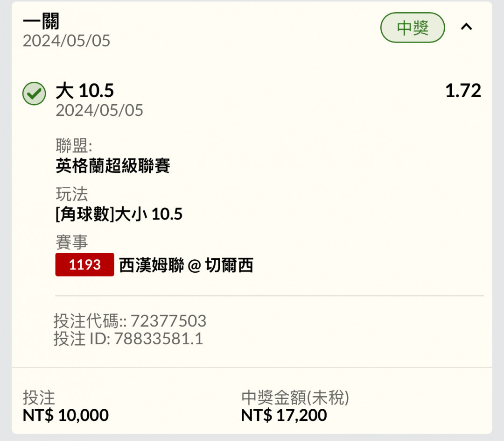Click the red 1193 match number badge
Image resolution: width=504 pixels, height=441 pixels.
[84, 264]
